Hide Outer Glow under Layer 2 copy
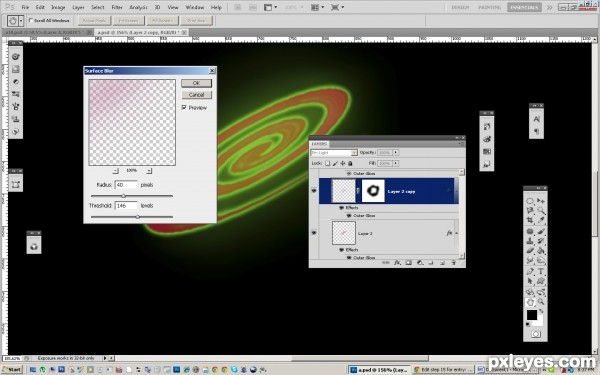Viewport: 600px width, 375px height. click(349, 216)
